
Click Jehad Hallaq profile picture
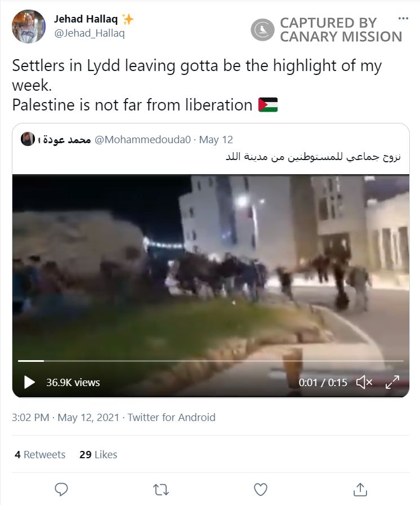point(29,26)
